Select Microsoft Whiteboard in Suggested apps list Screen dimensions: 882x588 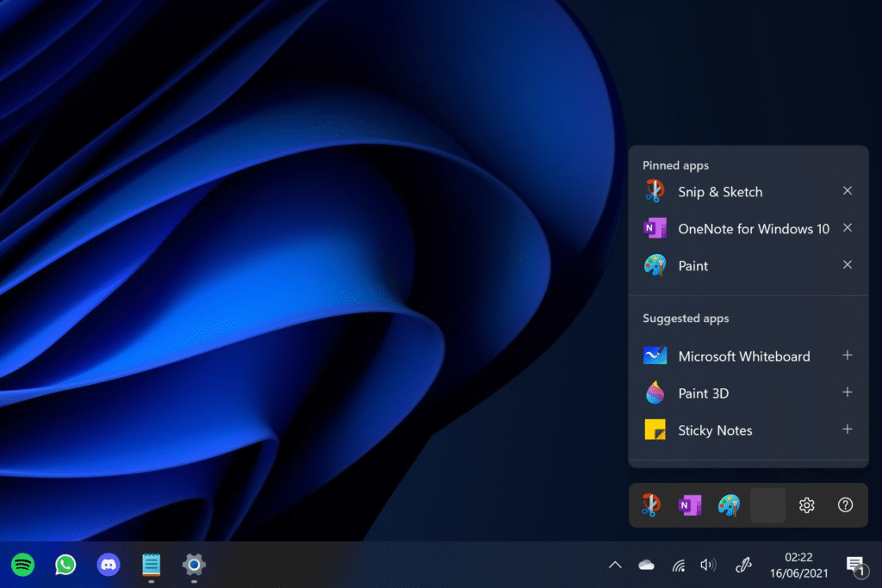[x=743, y=356]
